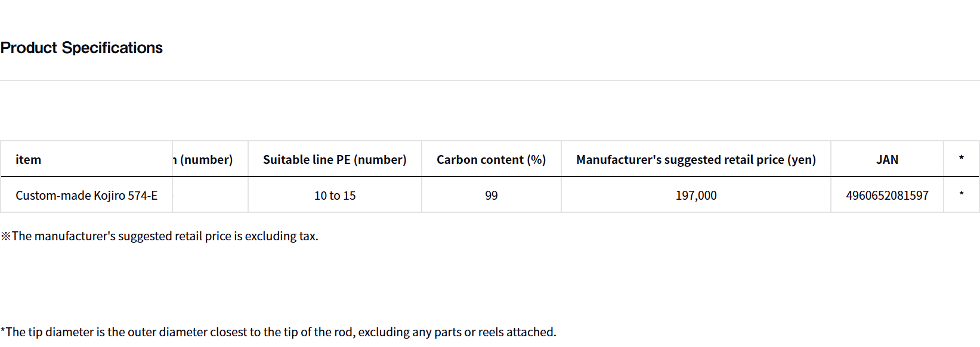Click Manufacturer's suggested retail price (yen) header
Viewport: 980px width, 347px height.
pyautogui.click(x=695, y=160)
